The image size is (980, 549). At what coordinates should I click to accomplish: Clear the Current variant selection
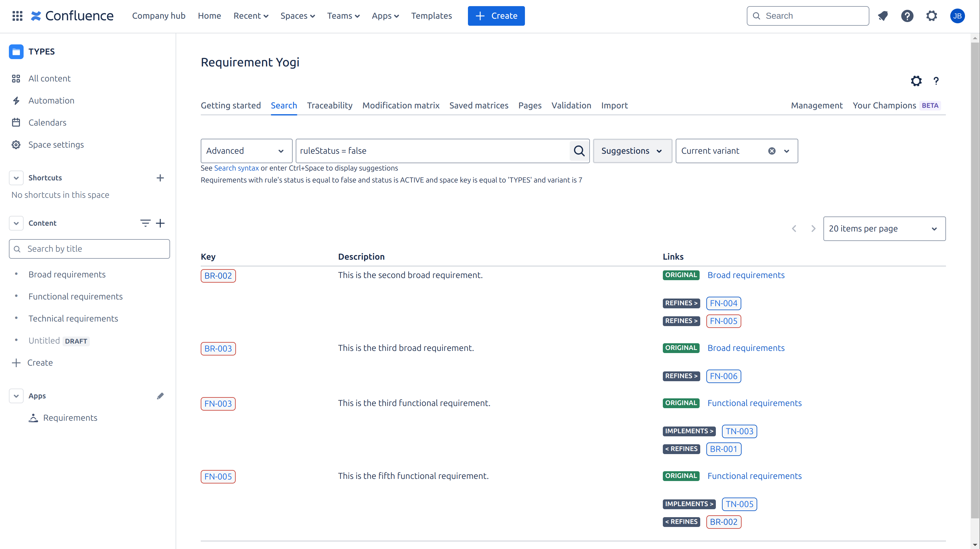[772, 151]
